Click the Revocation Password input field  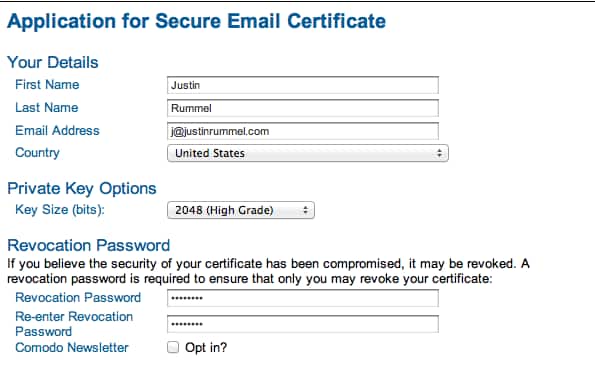click(x=303, y=298)
